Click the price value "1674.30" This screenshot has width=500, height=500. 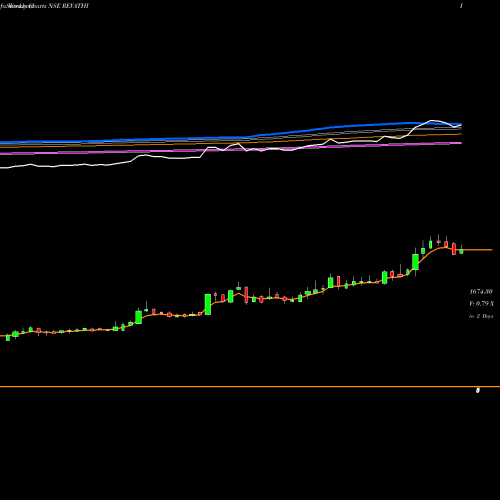481,292
